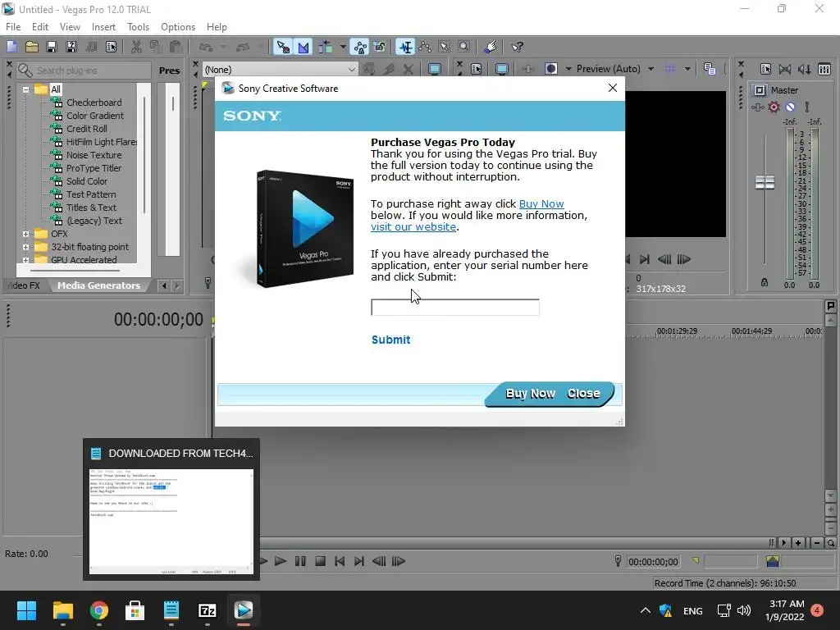Select the Envelope Edit tool
The height and width of the screenshot is (630, 840).
[x=426, y=47]
